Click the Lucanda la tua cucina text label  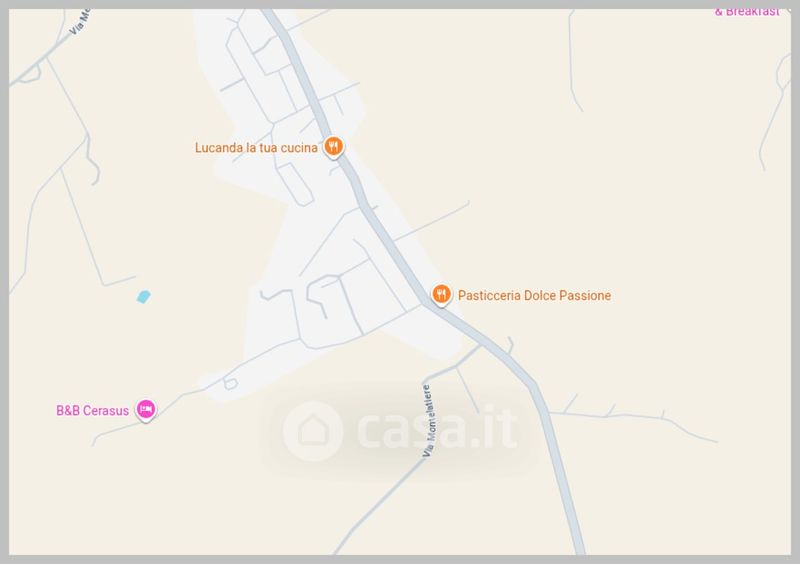coord(256,148)
